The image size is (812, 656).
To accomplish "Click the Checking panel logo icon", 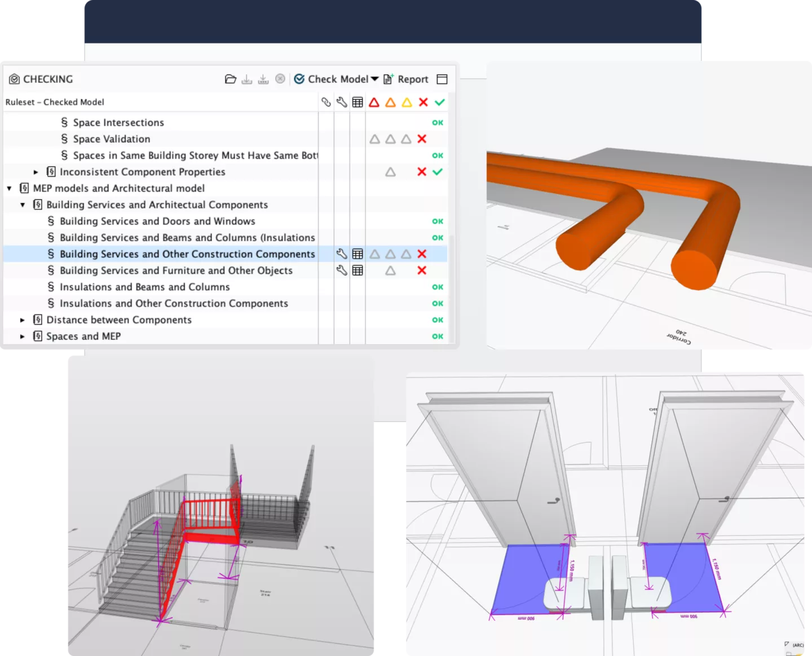I will pyautogui.click(x=14, y=79).
